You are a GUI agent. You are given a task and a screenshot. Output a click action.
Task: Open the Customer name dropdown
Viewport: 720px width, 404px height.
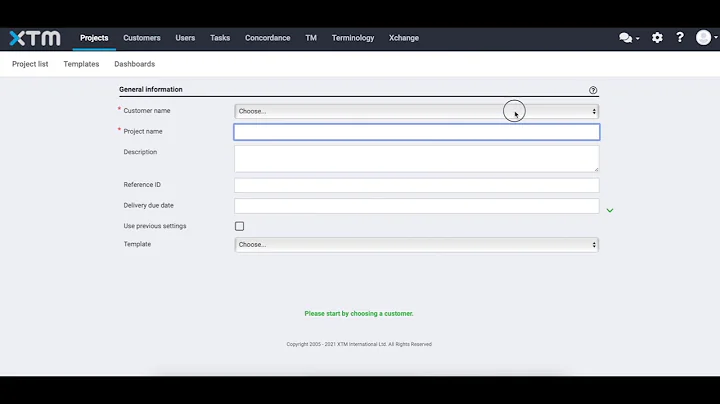tap(416, 111)
